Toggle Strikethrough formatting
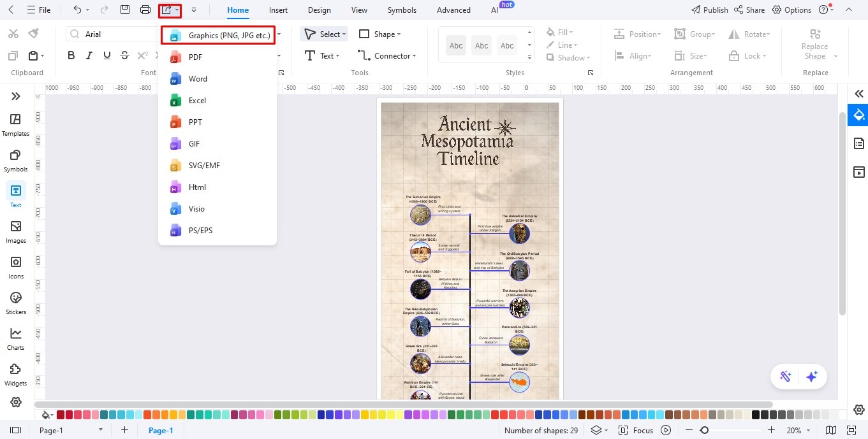868x439 pixels. point(124,55)
